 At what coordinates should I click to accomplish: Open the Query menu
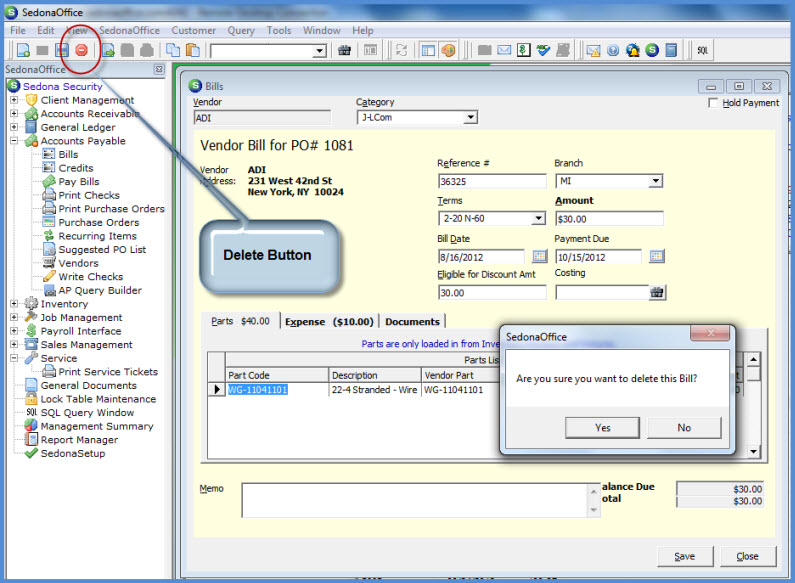tap(240, 31)
